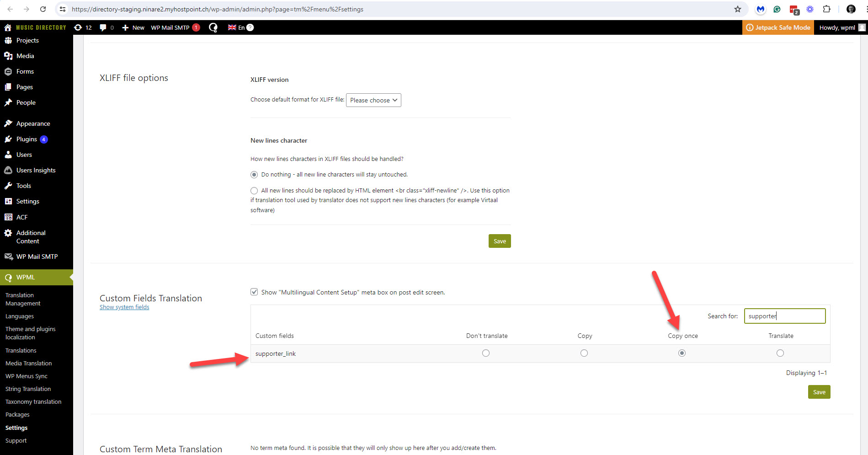
Task: Open the XLIFF format 'Please choose' dropdown
Action: (373, 100)
